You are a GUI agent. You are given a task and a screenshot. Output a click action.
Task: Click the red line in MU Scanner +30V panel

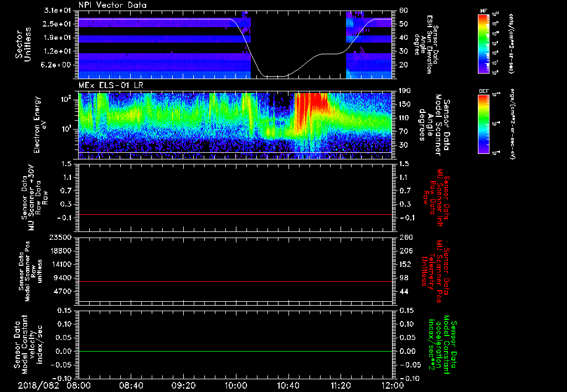click(236, 214)
